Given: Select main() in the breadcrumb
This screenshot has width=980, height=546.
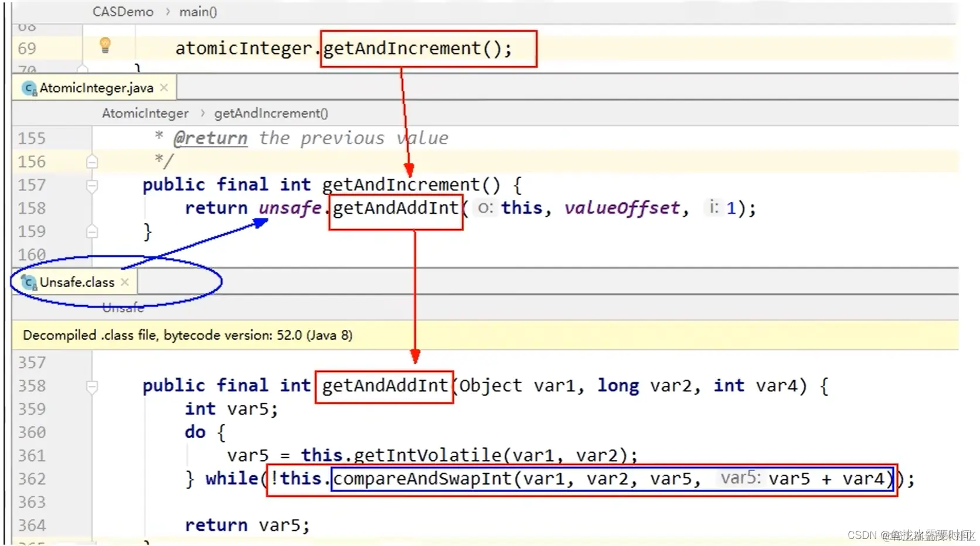Looking at the screenshot, I should pos(198,12).
